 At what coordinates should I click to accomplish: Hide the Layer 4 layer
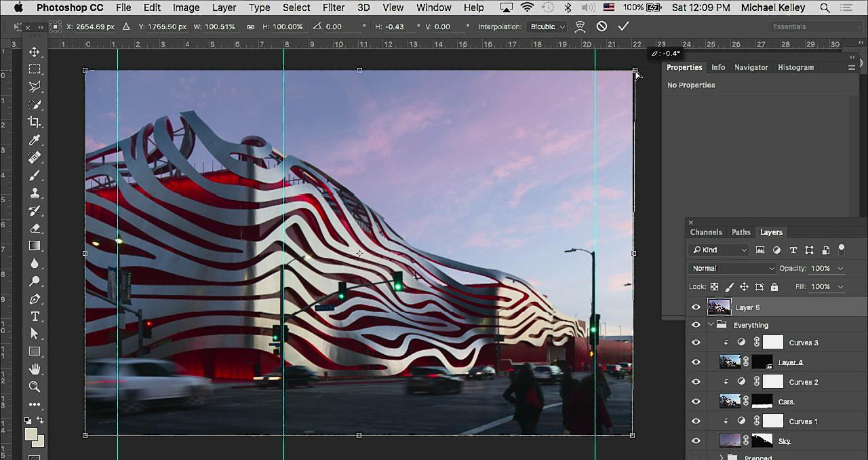696,362
